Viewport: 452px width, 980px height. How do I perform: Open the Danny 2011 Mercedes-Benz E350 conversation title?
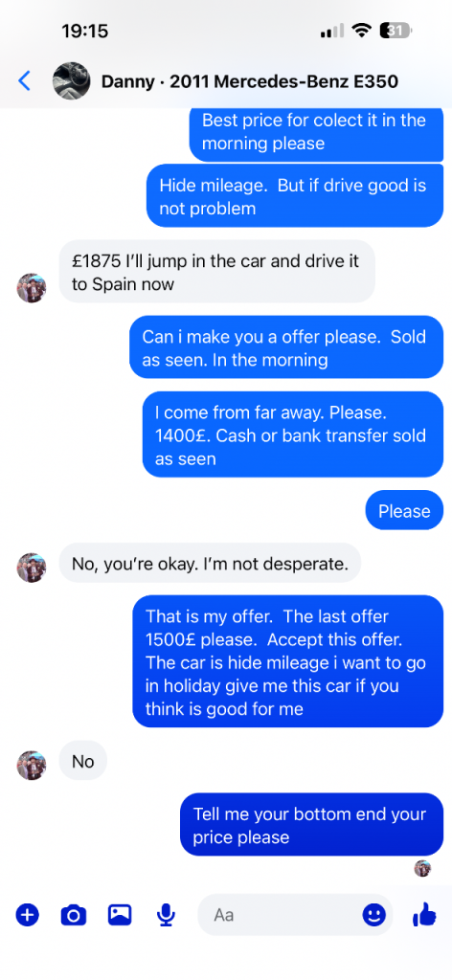pyautogui.click(x=249, y=81)
